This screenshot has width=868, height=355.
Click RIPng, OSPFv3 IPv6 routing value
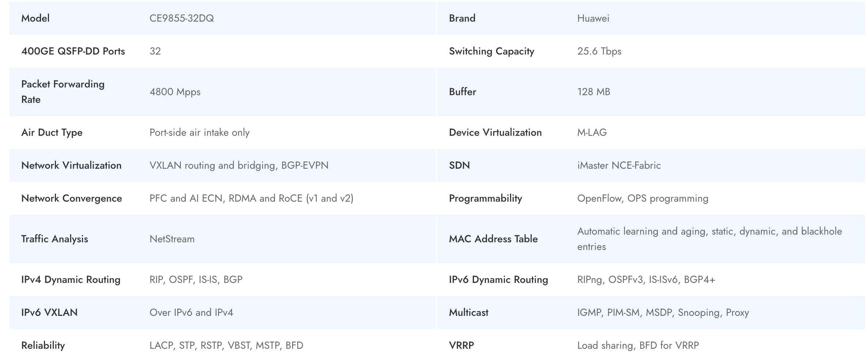pos(646,280)
